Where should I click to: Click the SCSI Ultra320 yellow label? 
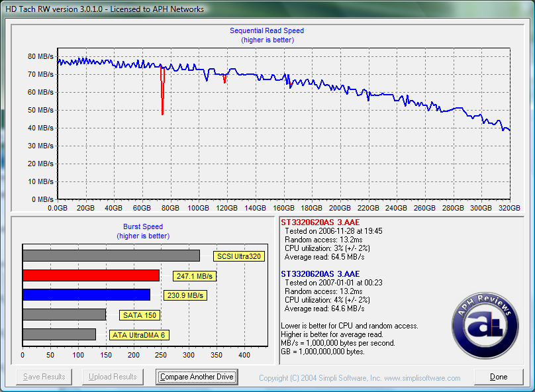[238, 256]
